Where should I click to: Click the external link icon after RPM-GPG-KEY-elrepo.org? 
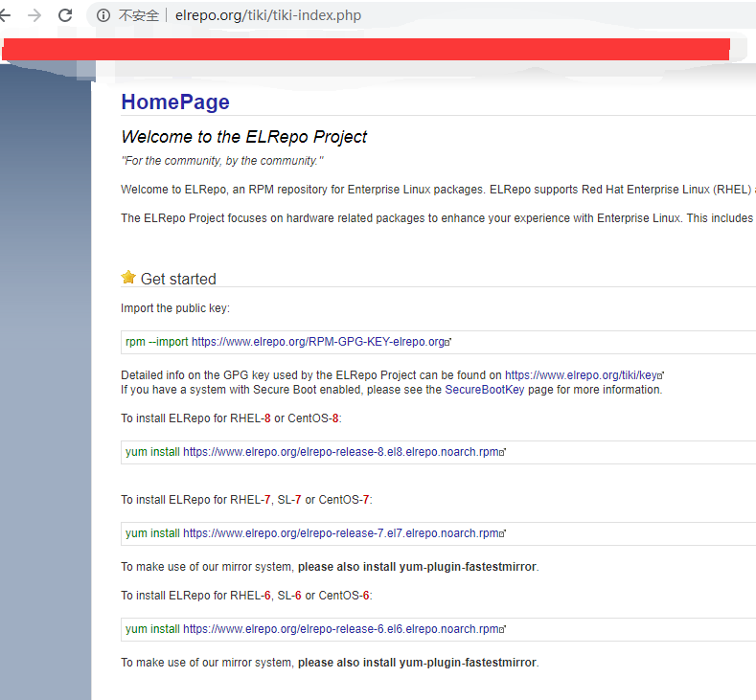(447, 342)
